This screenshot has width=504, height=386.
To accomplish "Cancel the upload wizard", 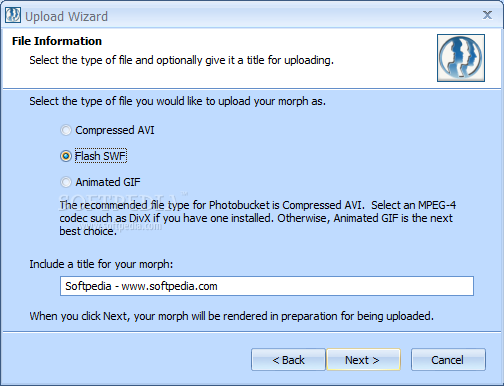I will point(448,360).
